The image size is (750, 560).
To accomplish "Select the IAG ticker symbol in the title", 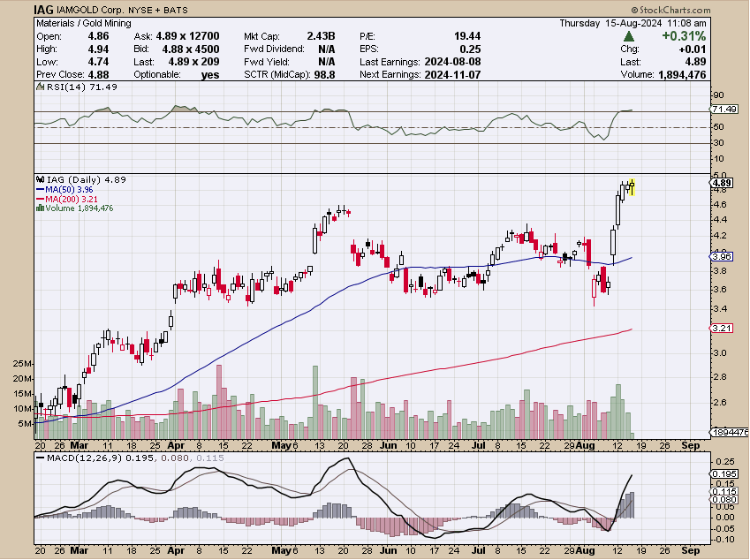I will point(43,10).
